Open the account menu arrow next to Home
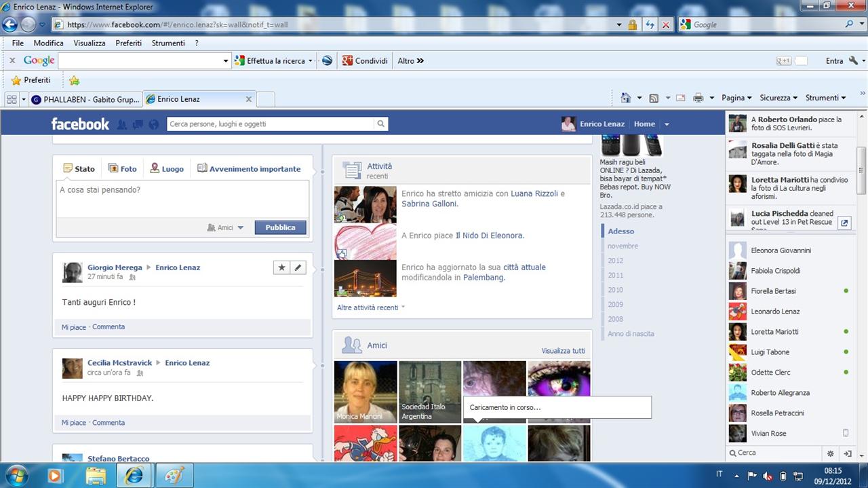 pyautogui.click(x=667, y=124)
